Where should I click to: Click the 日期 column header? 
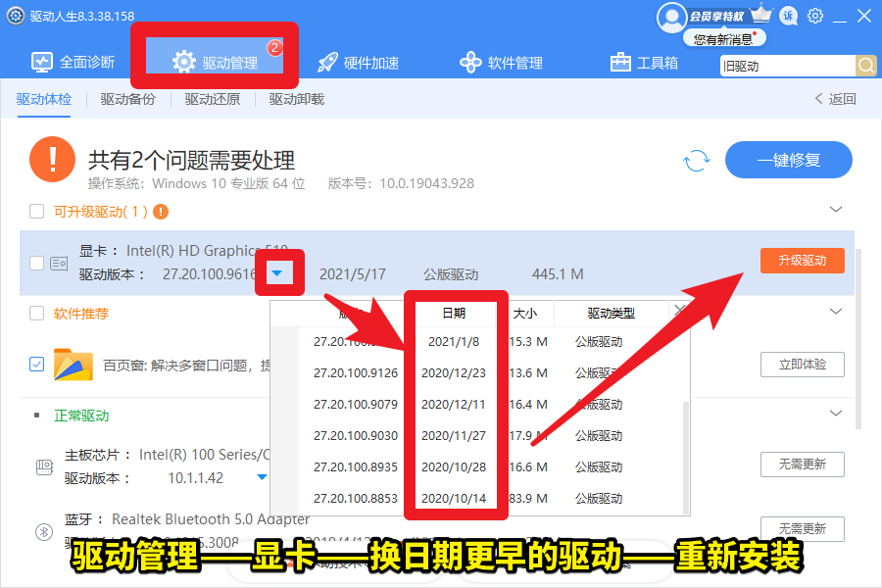click(x=454, y=313)
